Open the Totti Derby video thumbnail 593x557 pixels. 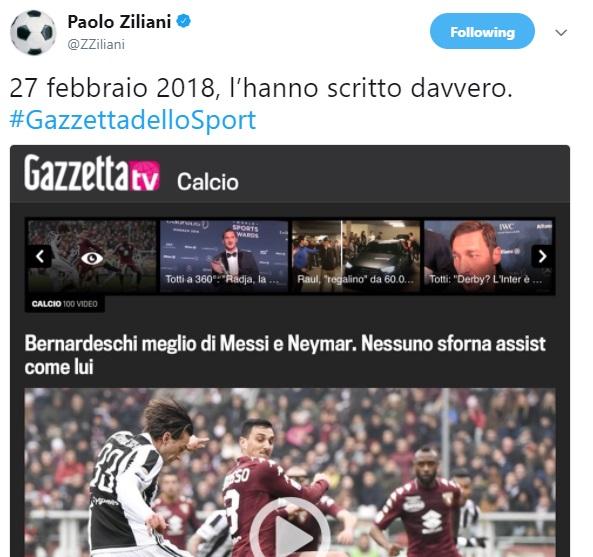tap(488, 256)
